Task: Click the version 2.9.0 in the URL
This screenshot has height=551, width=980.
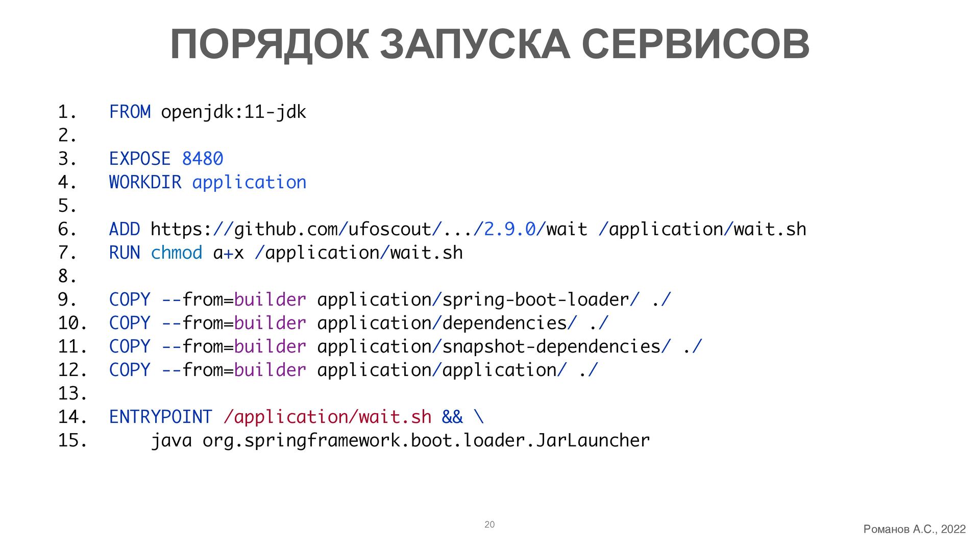Action: (509, 229)
